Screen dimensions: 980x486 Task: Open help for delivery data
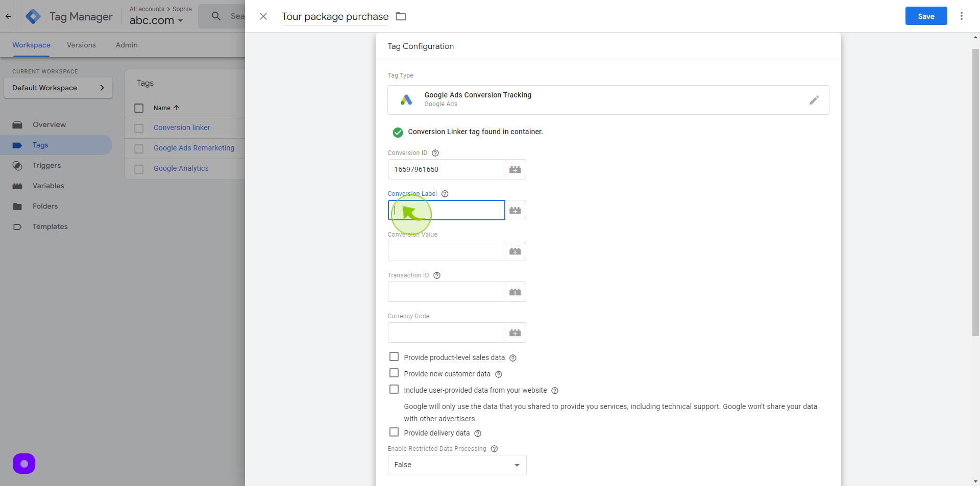pyautogui.click(x=478, y=433)
